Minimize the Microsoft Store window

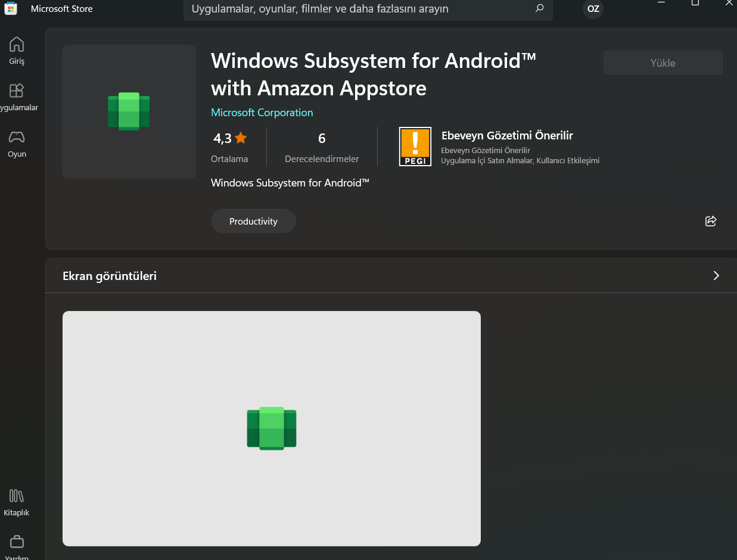click(x=661, y=3)
